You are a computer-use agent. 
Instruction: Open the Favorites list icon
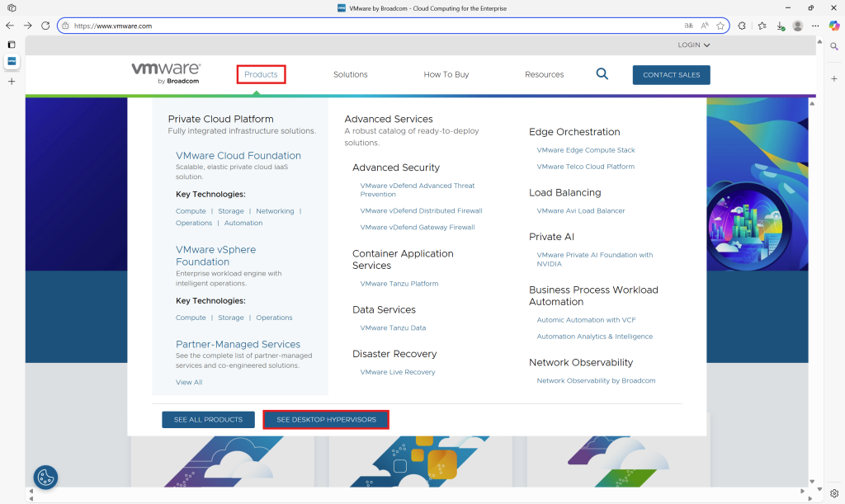[x=762, y=26]
